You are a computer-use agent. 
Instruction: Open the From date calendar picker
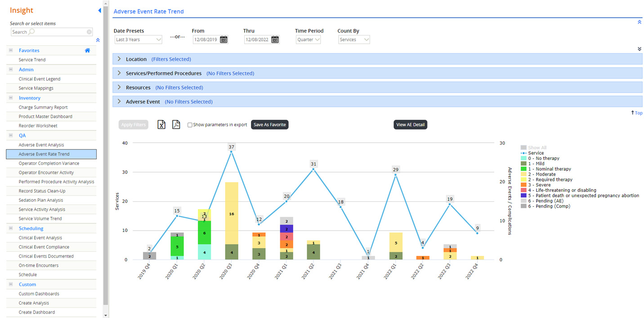224,40
